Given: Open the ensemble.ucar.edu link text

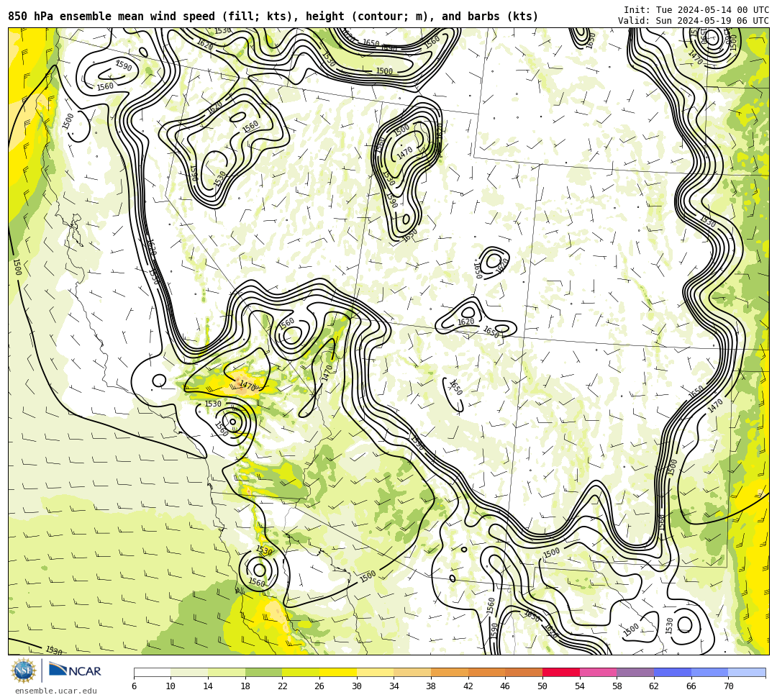Looking at the screenshot, I should [56, 691].
